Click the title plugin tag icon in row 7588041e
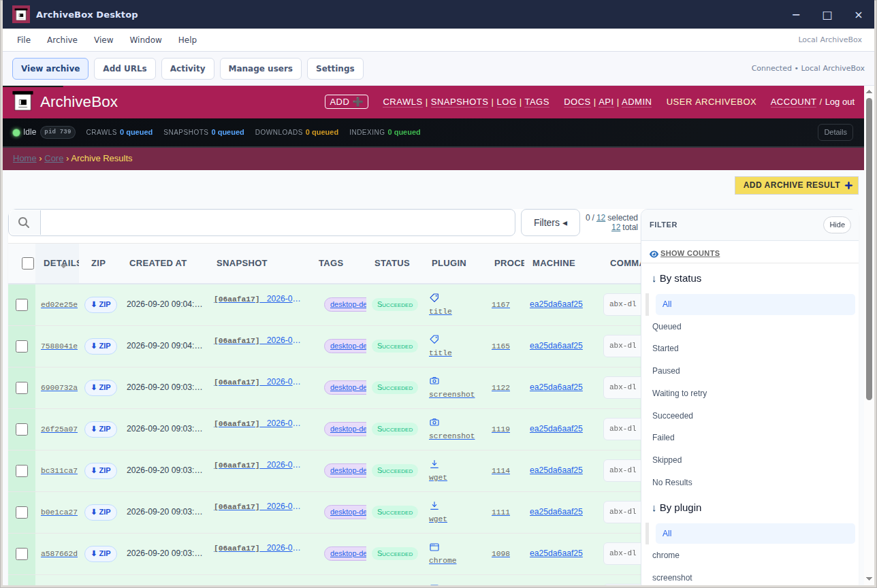This screenshot has height=588, width=877. click(x=434, y=339)
